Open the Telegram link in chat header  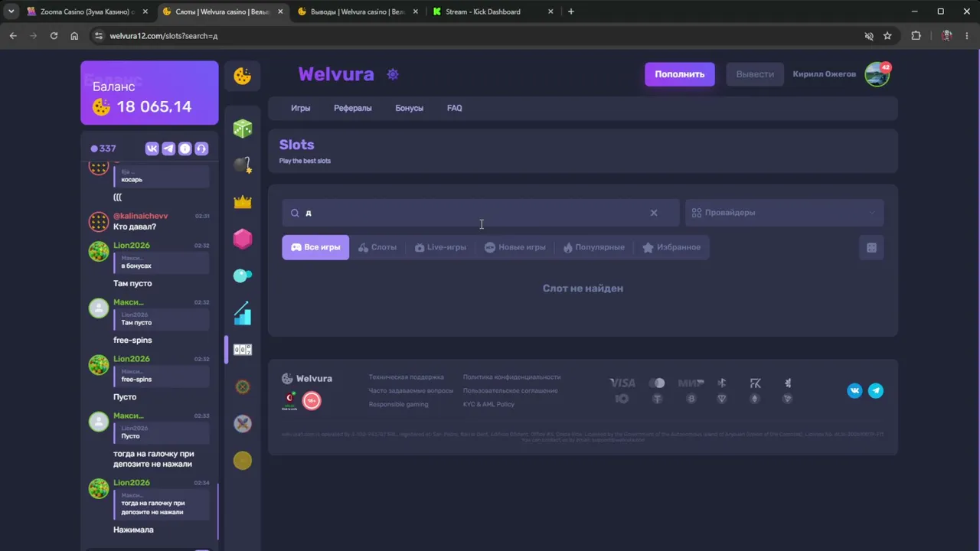pos(168,148)
